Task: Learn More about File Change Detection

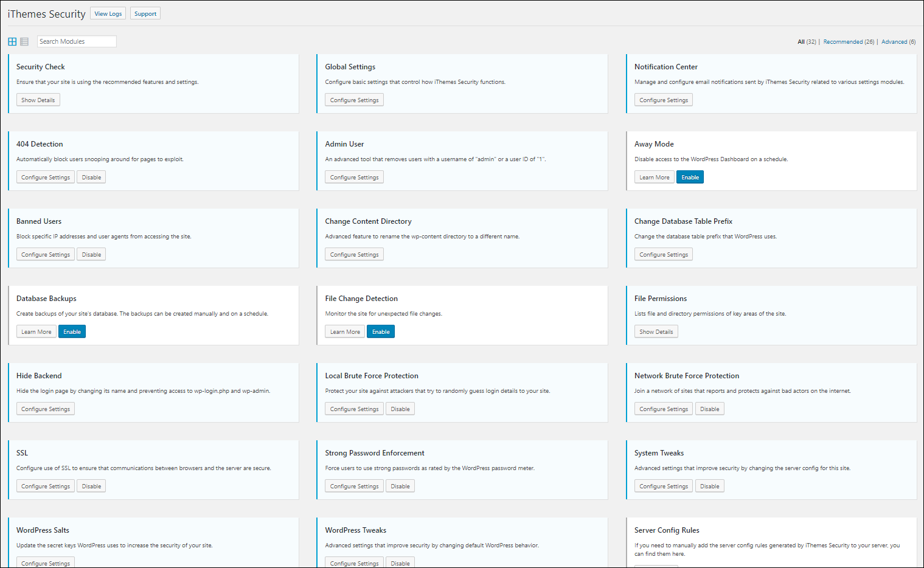Action: (x=345, y=331)
